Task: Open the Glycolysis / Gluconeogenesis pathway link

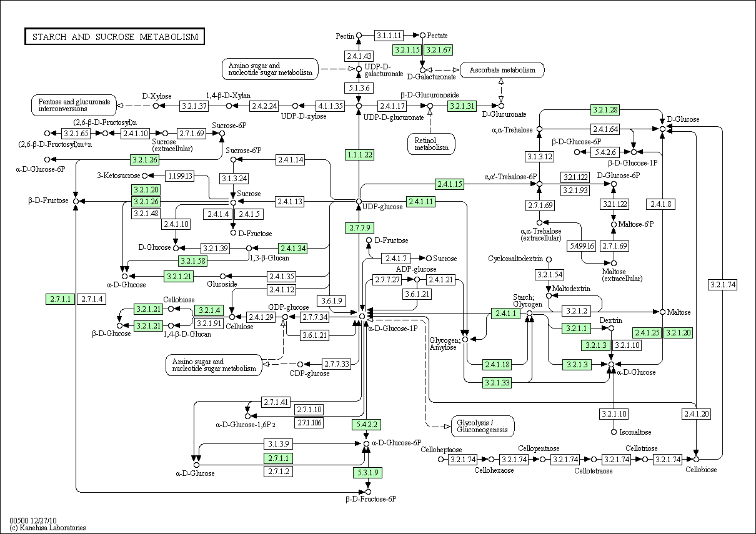Action: pyautogui.click(x=483, y=426)
